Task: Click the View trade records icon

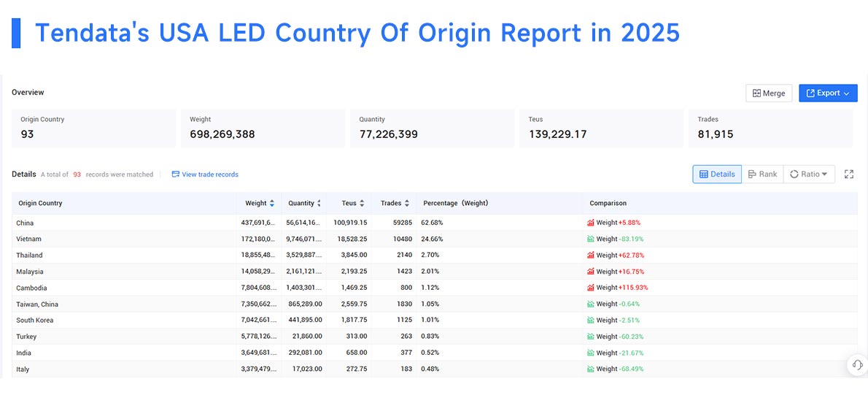Action: click(x=176, y=174)
